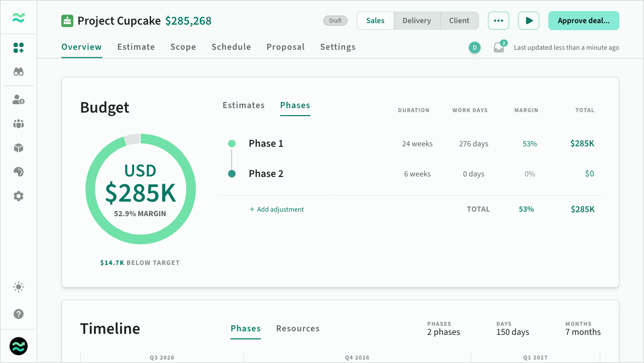Click the Last updated timestamp text

pos(567,48)
